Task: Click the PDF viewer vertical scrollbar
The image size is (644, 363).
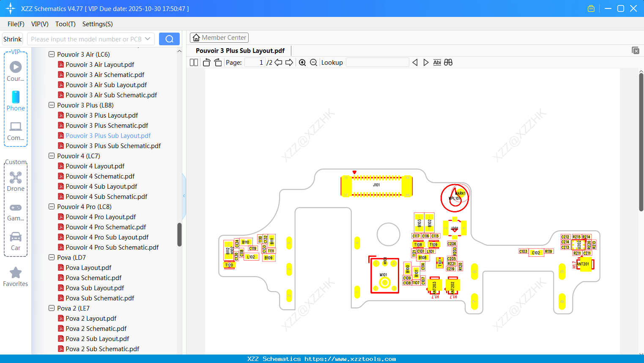Action: click(x=641, y=142)
